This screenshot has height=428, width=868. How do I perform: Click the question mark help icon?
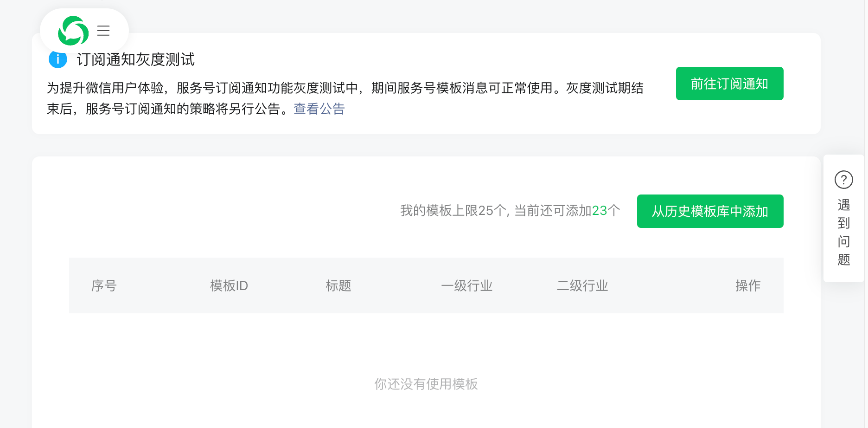[x=843, y=180]
